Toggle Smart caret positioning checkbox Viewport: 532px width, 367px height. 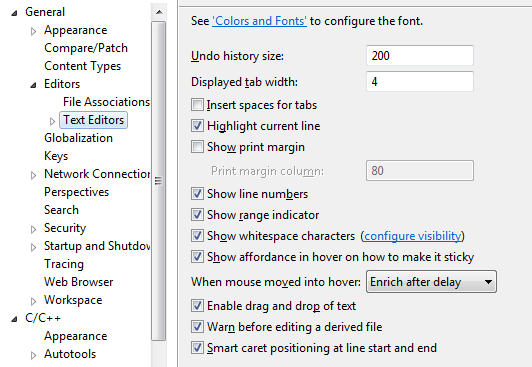click(197, 348)
